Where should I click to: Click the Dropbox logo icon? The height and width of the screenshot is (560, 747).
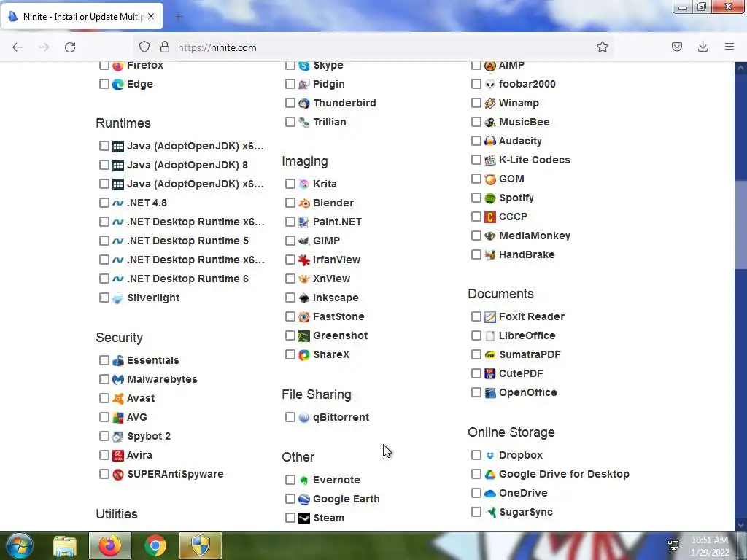point(489,455)
